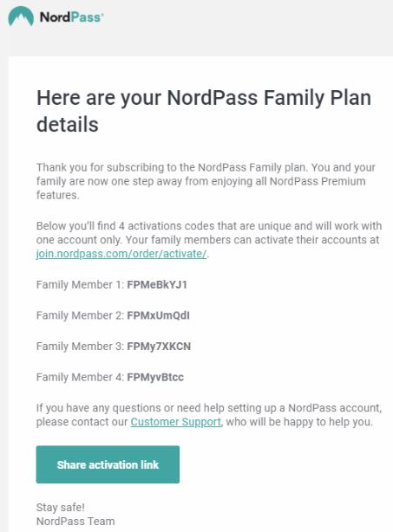The width and height of the screenshot is (393, 532).
Task: Click the Family Member 1 label
Action: 80,285
